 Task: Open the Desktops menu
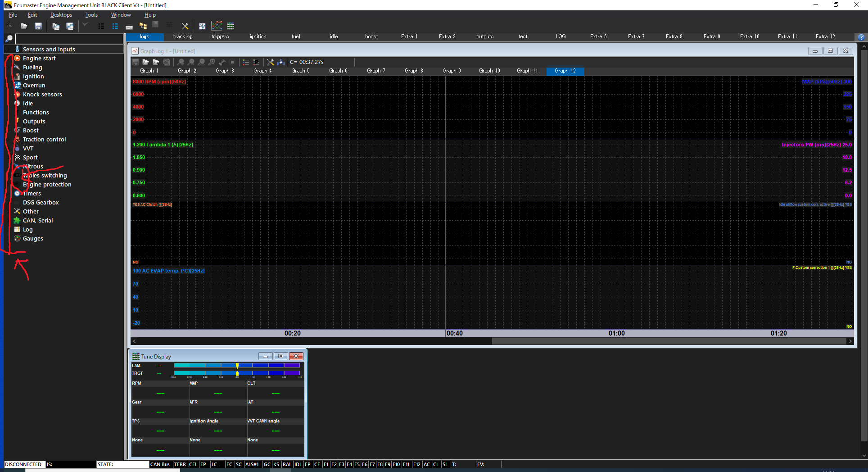pyautogui.click(x=61, y=15)
